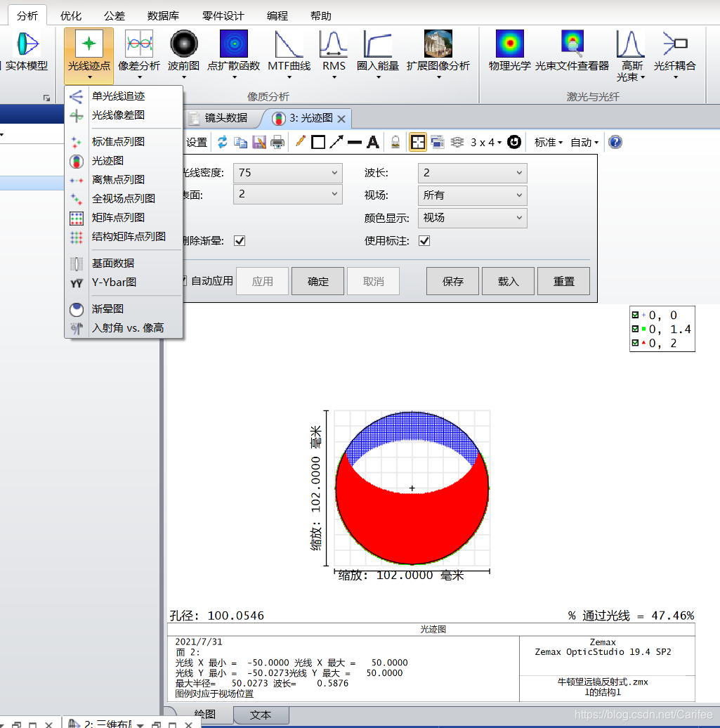Viewport: 720px width, 728px height.
Task: Open the 颜色显示 dropdown showing 视场
Action: coord(473,218)
